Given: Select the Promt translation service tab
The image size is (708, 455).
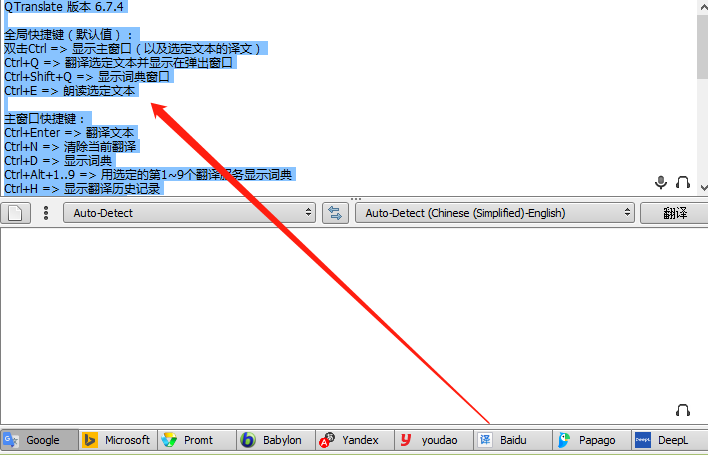Looking at the screenshot, I should tap(197, 440).
